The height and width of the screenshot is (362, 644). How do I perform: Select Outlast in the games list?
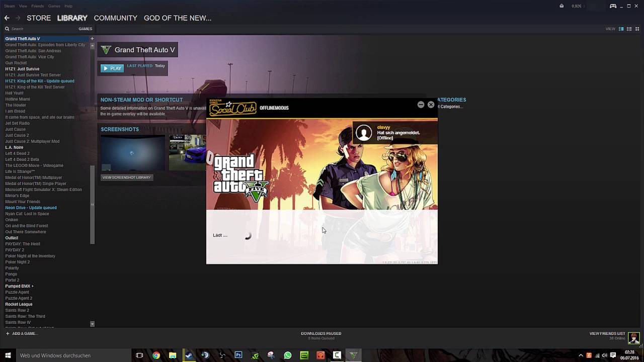click(12, 238)
